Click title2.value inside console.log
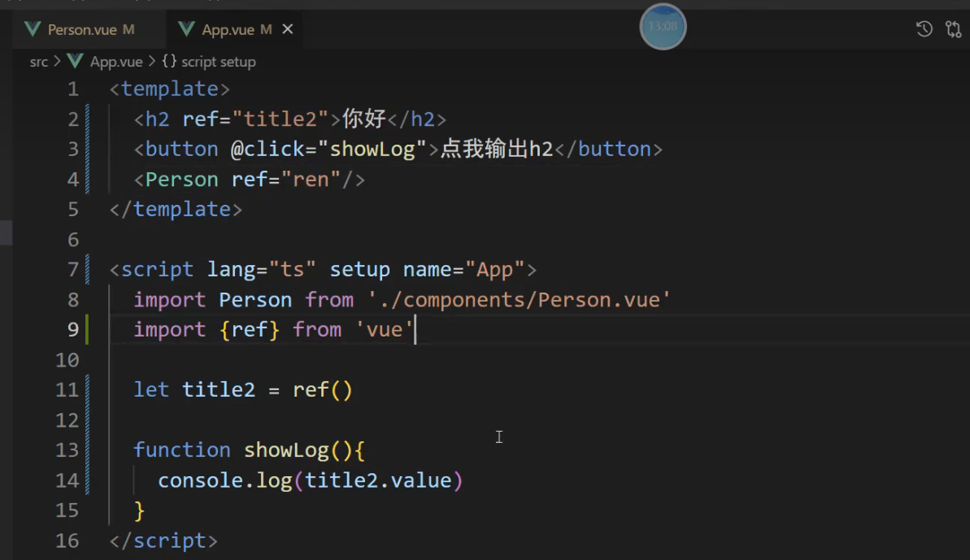This screenshot has width=970, height=560. (378, 480)
